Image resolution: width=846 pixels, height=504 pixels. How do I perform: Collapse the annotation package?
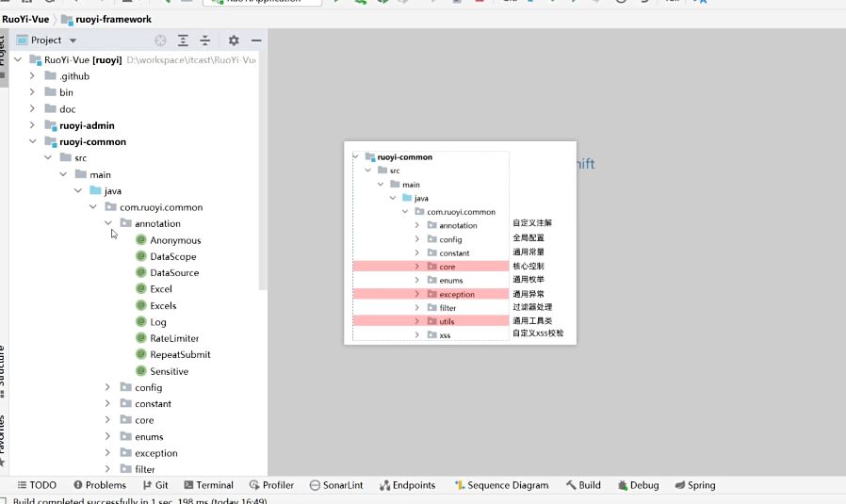pyautogui.click(x=108, y=223)
